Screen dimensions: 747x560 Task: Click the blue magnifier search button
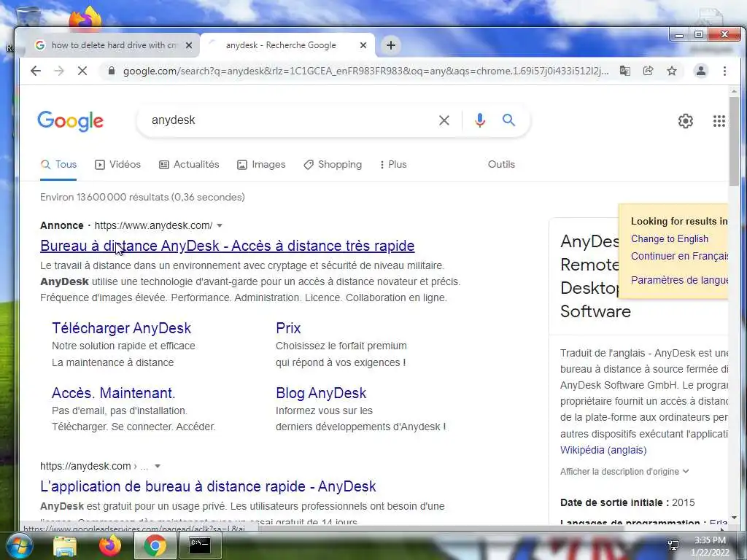pyautogui.click(x=508, y=120)
